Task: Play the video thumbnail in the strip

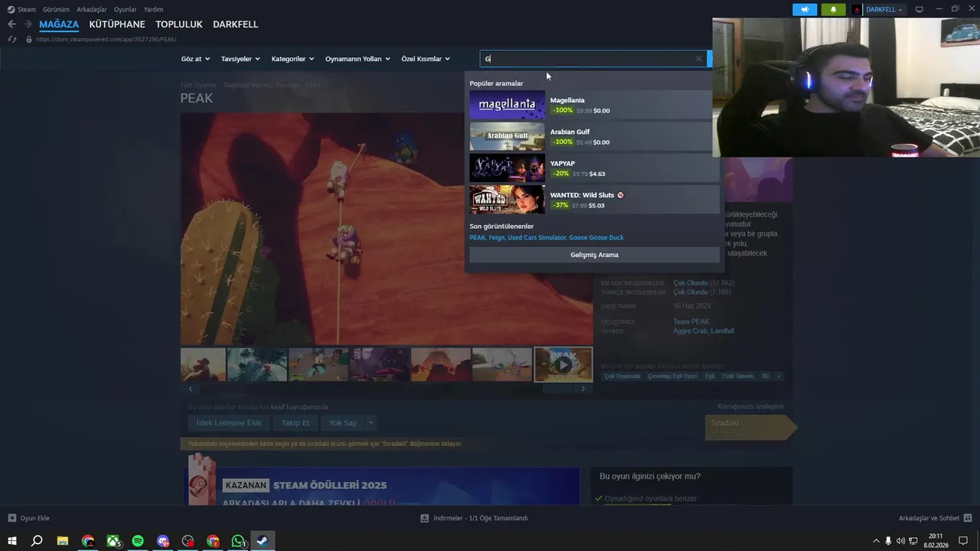Action: pos(563,364)
